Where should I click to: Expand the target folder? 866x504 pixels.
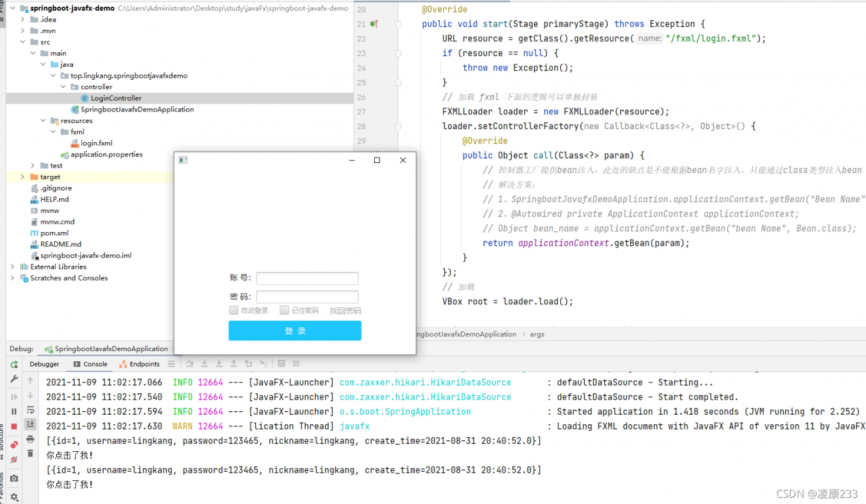pyautogui.click(x=23, y=177)
